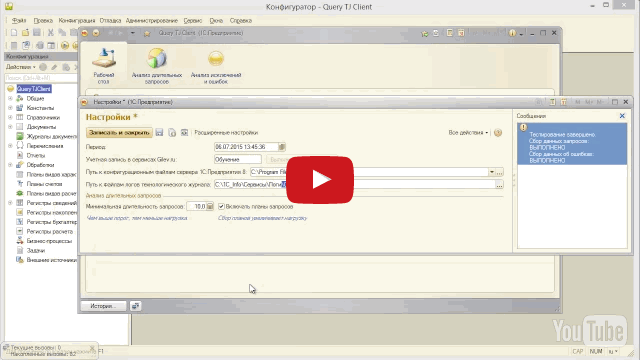640x360 pixels.
Task: Click Записать и закрыть button
Action: pyautogui.click(x=119, y=133)
